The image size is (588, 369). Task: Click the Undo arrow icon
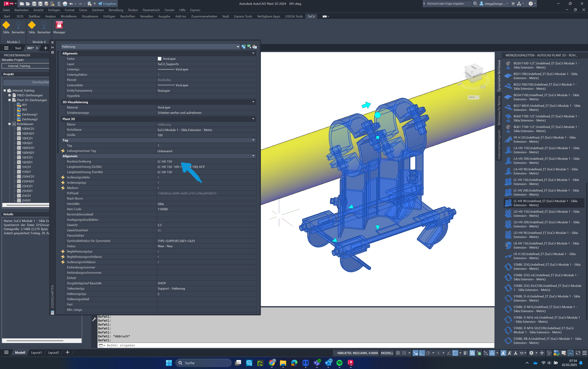(71, 4)
